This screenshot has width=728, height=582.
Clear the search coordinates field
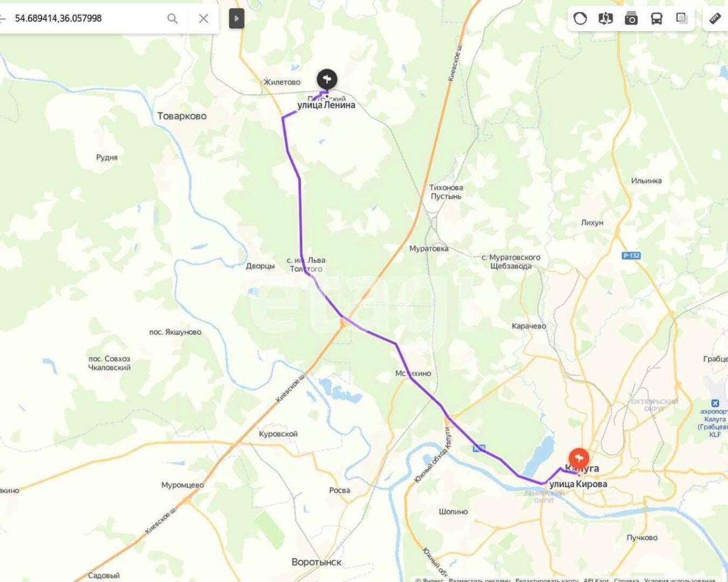(204, 19)
